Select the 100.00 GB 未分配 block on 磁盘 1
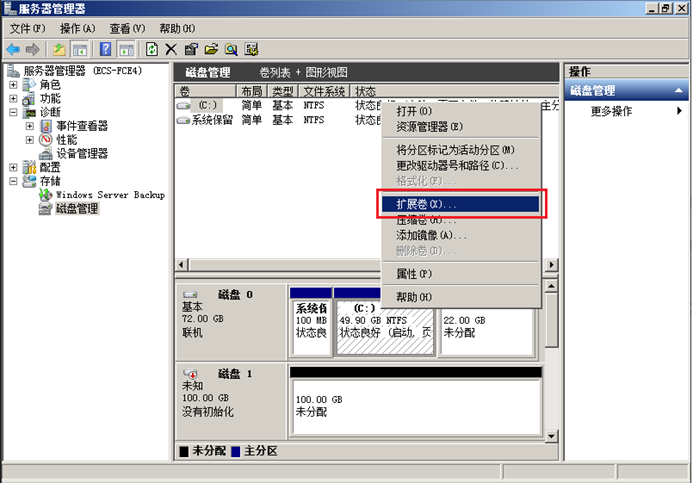Screen dimensions: 693x483 (x=416, y=406)
